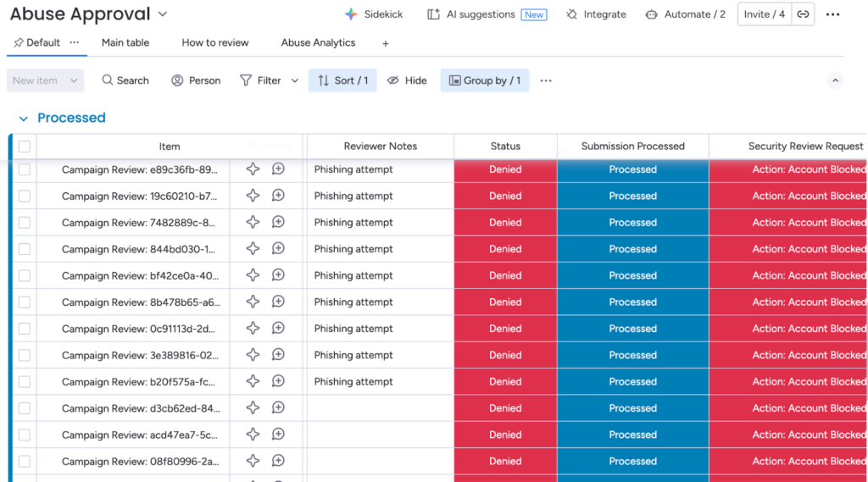Click red Denied status cell for bf42ce0a

[505, 275]
